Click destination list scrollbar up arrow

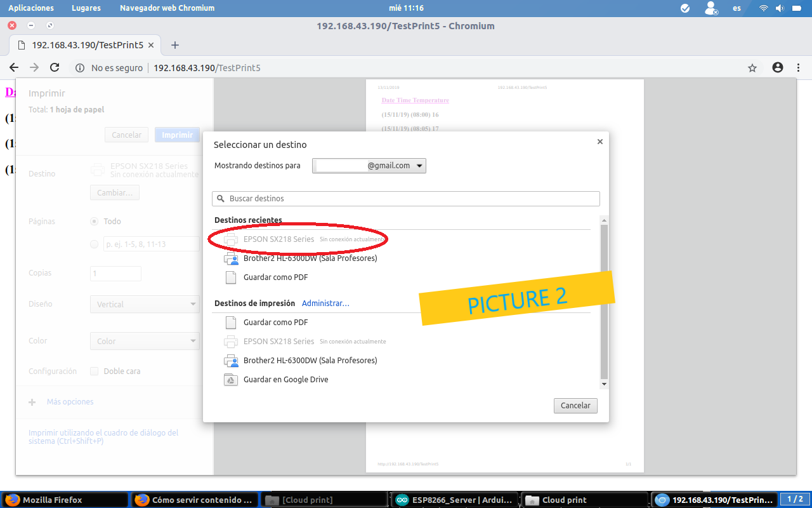[604, 220]
